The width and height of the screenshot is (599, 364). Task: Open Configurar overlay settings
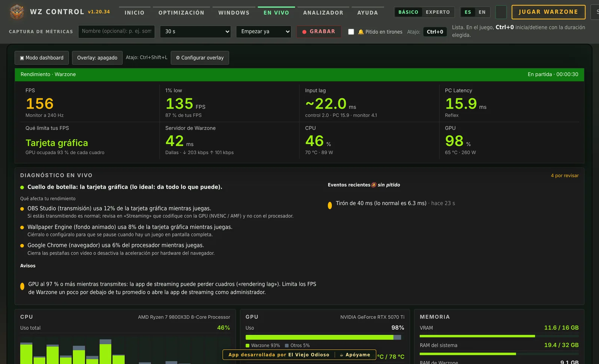click(x=200, y=58)
